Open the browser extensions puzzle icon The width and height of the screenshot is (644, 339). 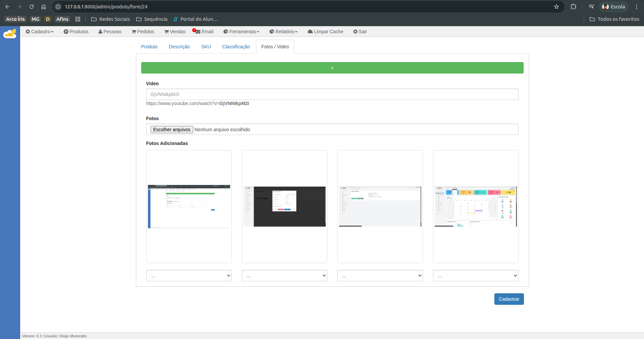(x=573, y=7)
